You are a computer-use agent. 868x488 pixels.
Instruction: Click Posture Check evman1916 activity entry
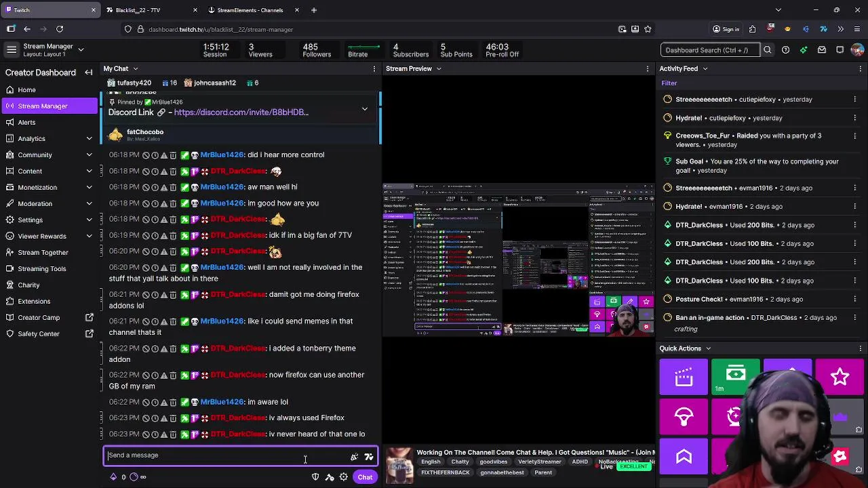pyautogui.click(x=759, y=299)
